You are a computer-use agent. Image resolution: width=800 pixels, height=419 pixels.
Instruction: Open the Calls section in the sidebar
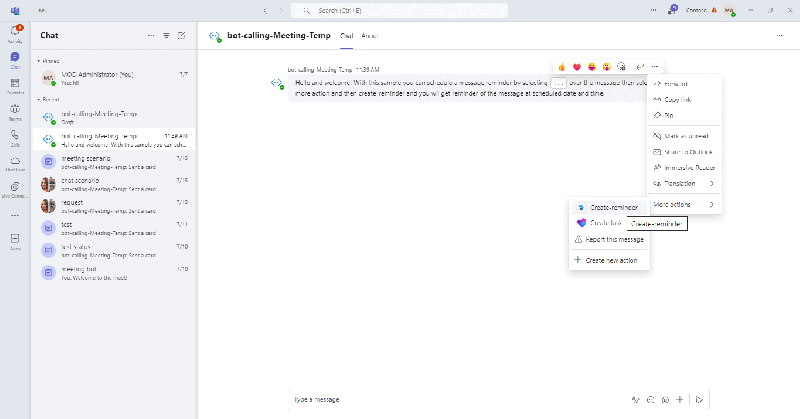[15, 138]
